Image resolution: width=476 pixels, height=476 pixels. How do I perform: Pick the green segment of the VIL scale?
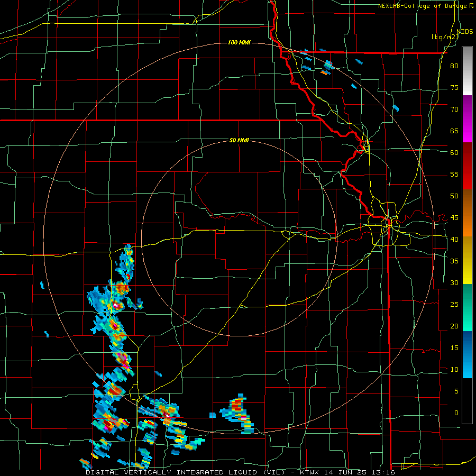click(467, 307)
